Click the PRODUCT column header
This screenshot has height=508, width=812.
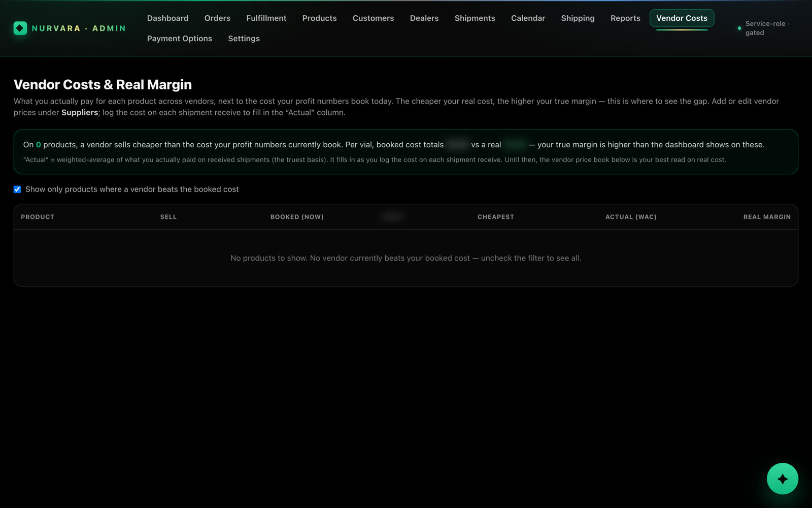[x=38, y=217]
